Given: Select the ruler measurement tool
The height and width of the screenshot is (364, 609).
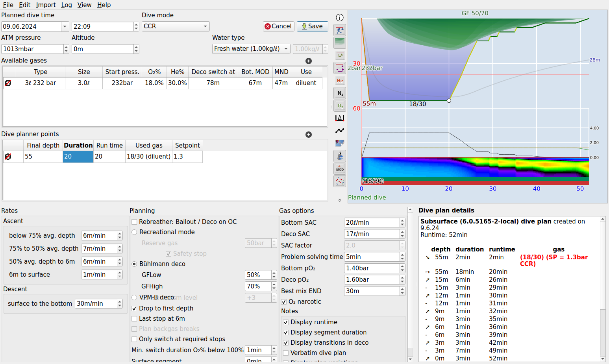Looking at the screenshot, I should tap(339, 118).
